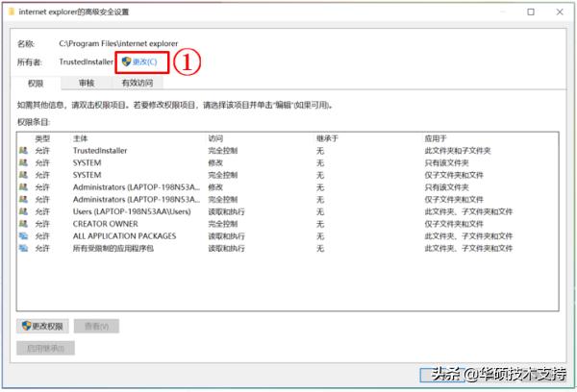Image resolution: width=577 pixels, height=392 pixels.
Task: Sort by the 访问 column header
Action: click(215, 138)
